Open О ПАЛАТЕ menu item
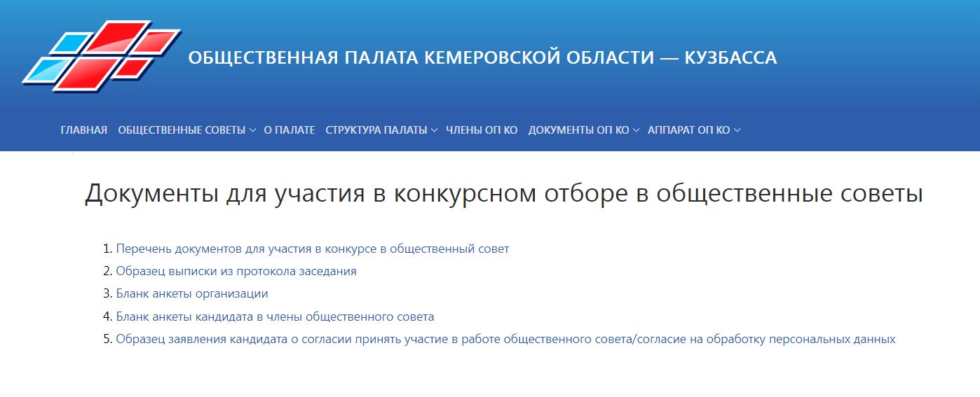This screenshot has width=980, height=397. 290,130
